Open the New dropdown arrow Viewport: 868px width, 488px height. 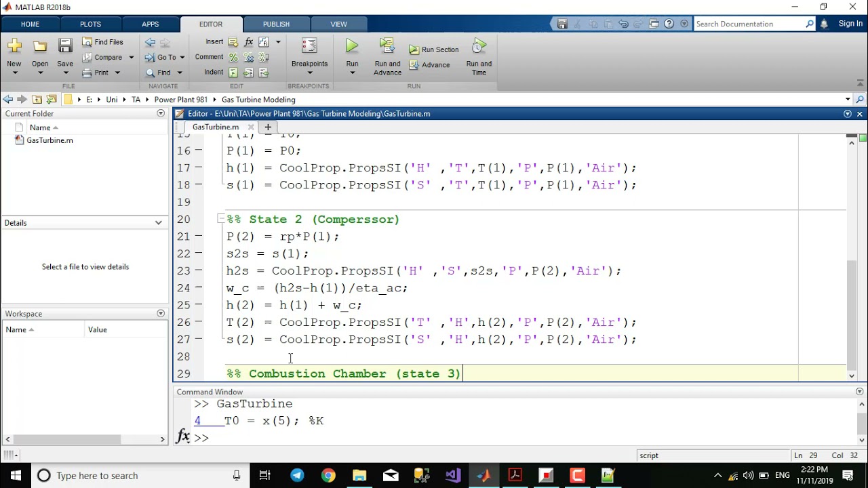click(14, 73)
